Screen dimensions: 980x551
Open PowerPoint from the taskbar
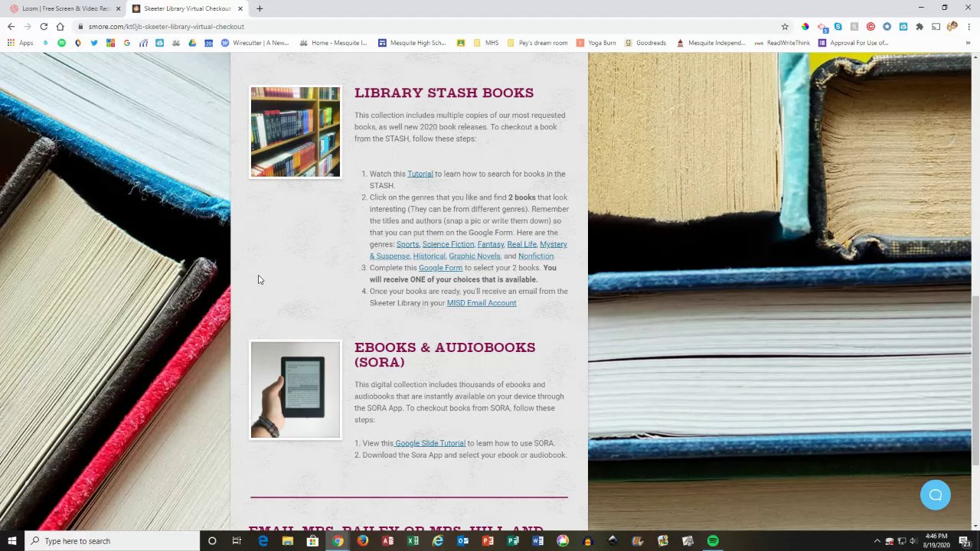click(488, 541)
